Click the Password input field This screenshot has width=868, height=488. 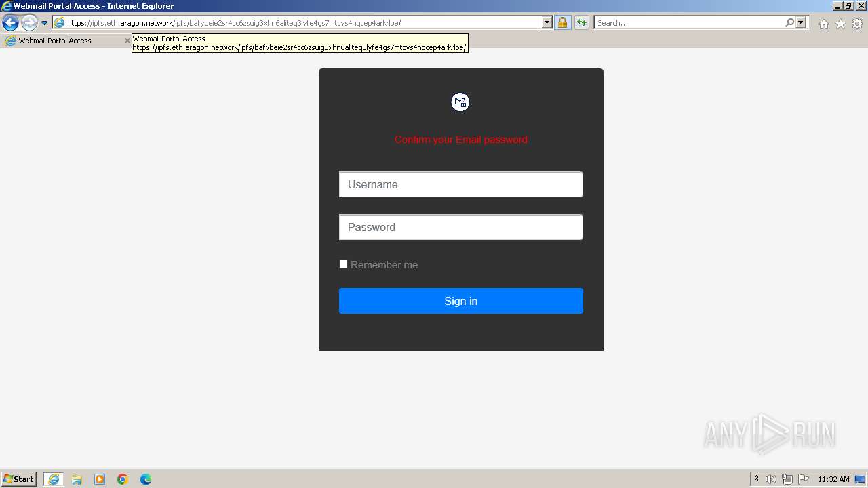(x=461, y=227)
